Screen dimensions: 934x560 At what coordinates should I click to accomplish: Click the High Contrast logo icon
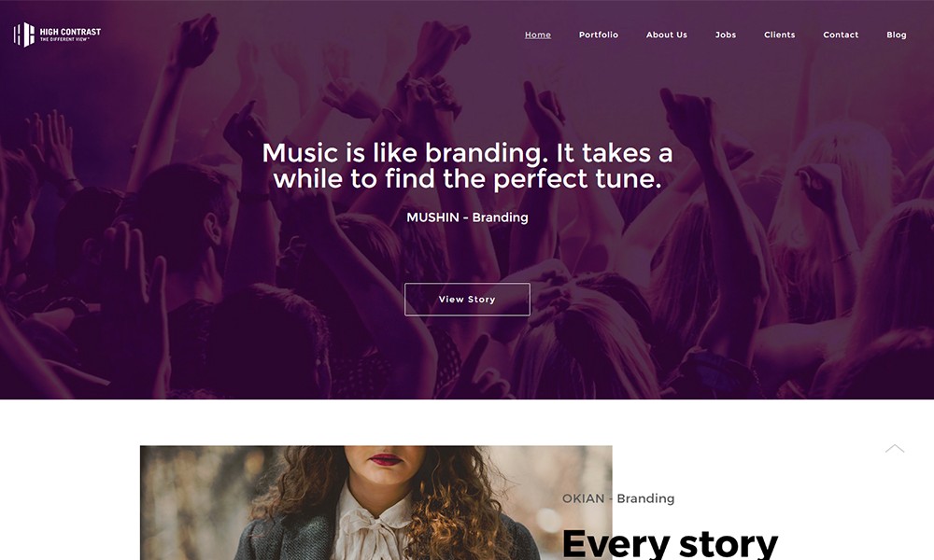[x=24, y=34]
